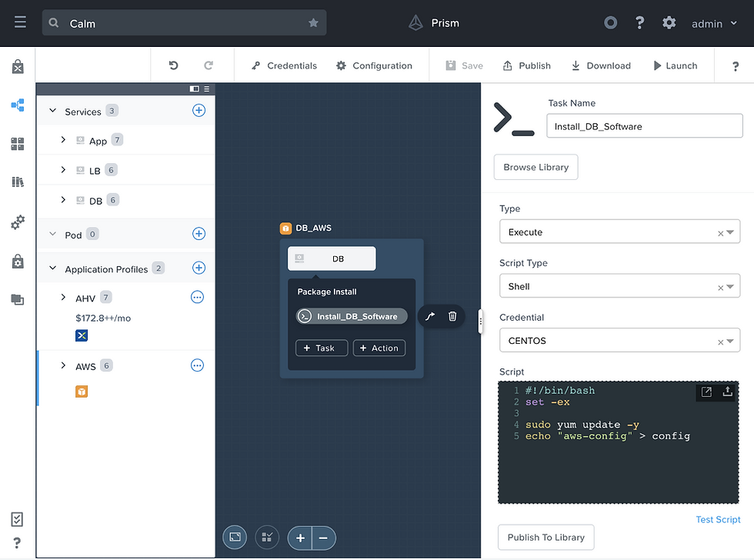754x560 pixels.
Task: Click the sidebar bottom help question mark
Action: pos(17,543)
